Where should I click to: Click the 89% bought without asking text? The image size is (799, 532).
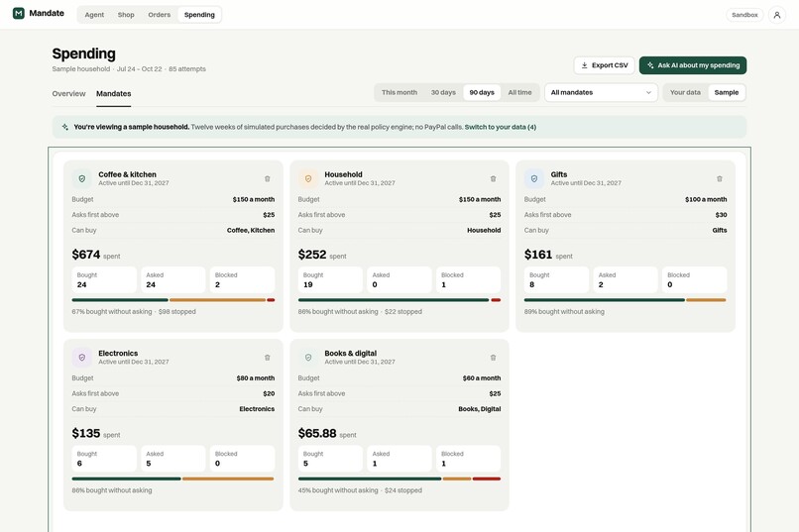click(x=564, y=311)
